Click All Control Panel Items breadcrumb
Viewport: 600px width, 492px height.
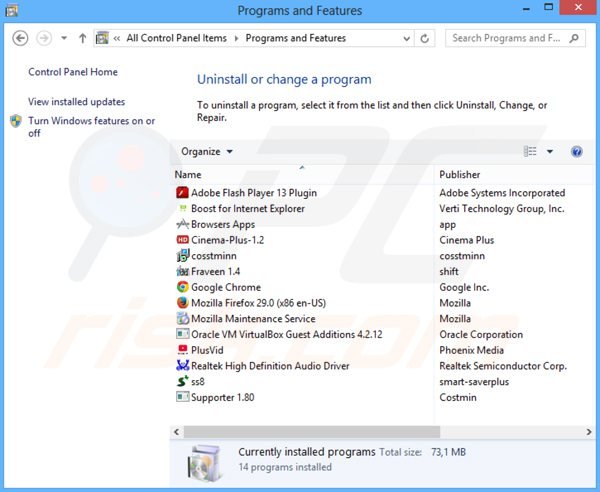[177, 38]
